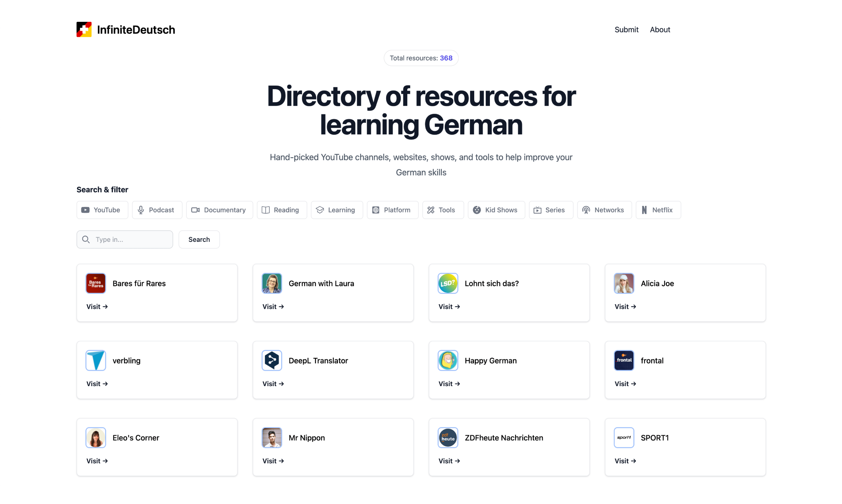Click the 'Bares für Rares' card title
The width and height of the screenshot is (842, 504).
point(139,284)
